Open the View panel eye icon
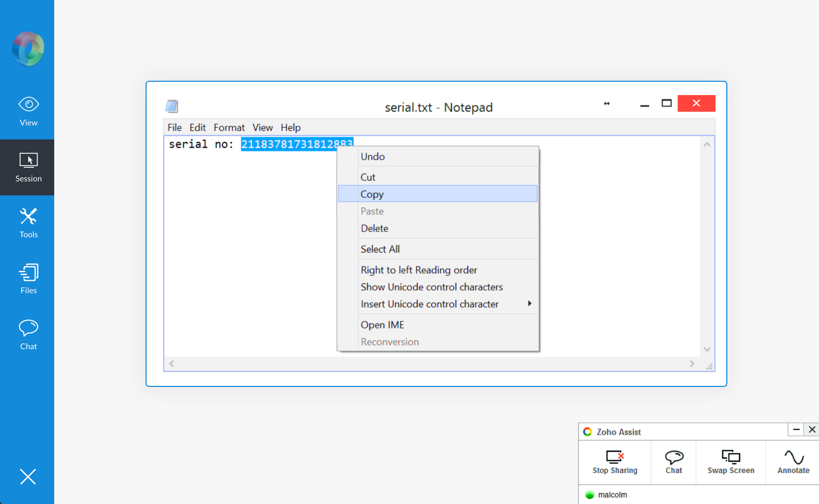The height and width of the screenshot is (504, 819). tap(28, 104)
